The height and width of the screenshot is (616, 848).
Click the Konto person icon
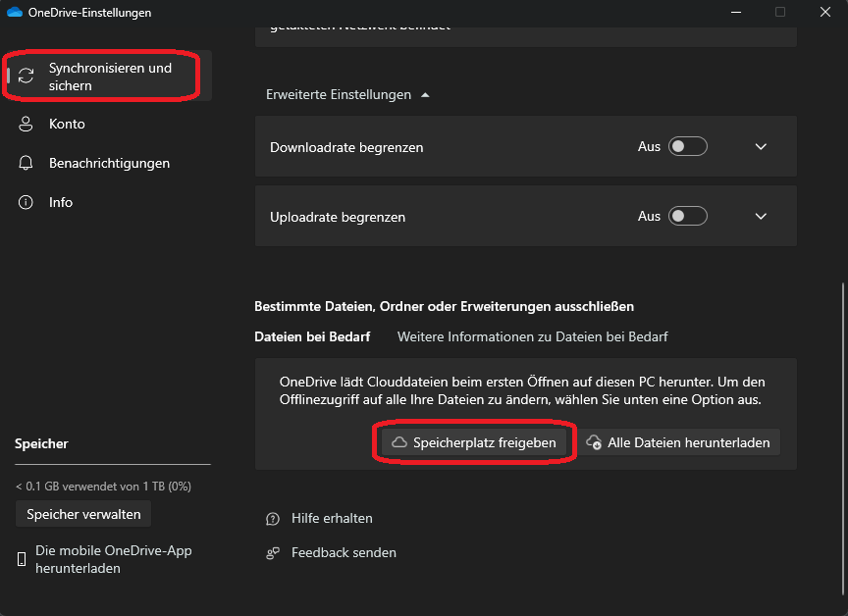coord(26,124)
